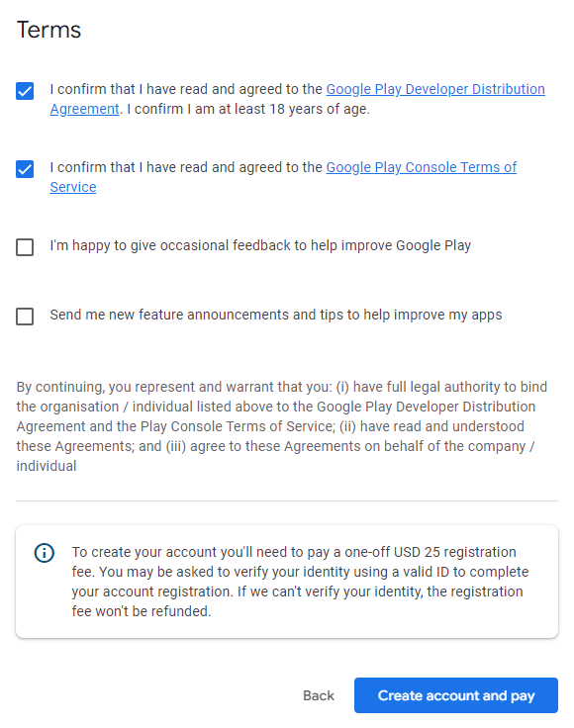The height and width of the screenshot is (728, 574).
Task: Click the underlined 'Agreement' link text
Action: [x=84, y=109]
